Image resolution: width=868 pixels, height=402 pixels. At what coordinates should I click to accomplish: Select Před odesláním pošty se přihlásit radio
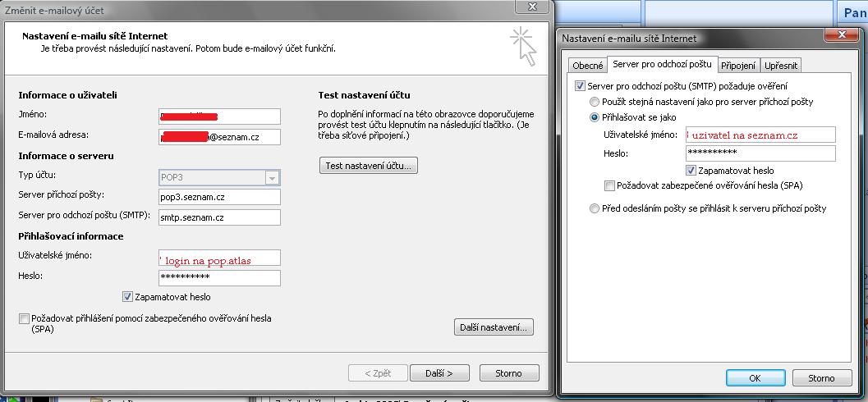tap(594, 208)
